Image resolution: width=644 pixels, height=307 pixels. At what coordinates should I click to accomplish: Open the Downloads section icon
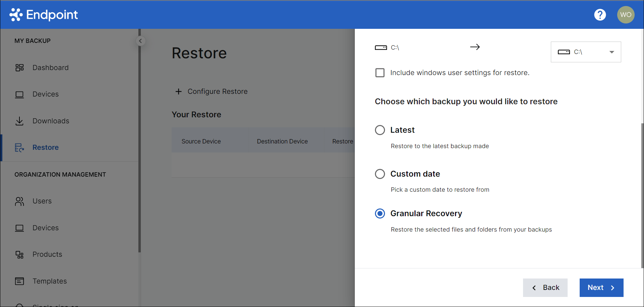click(x=19, y=121)
